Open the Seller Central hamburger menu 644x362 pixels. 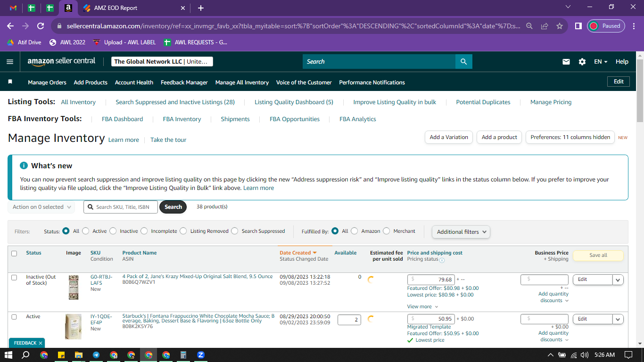pyautogui.click(x=10, y=62)
